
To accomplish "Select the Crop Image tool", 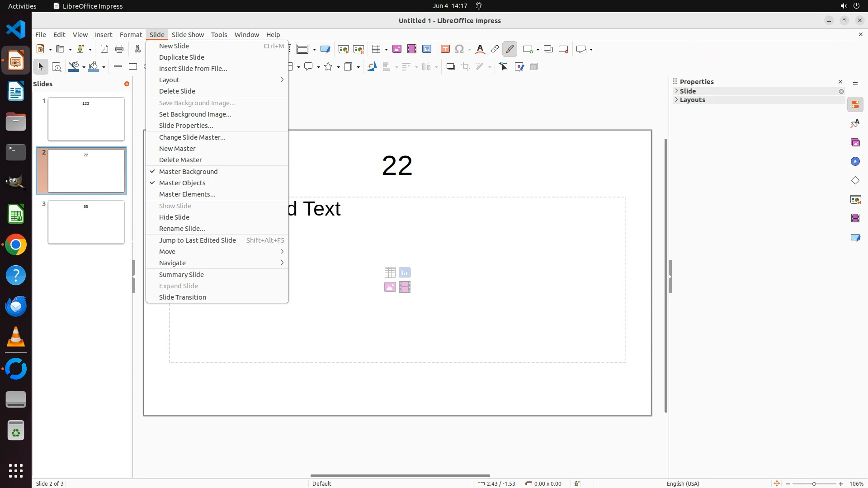I will click(465, 67).
